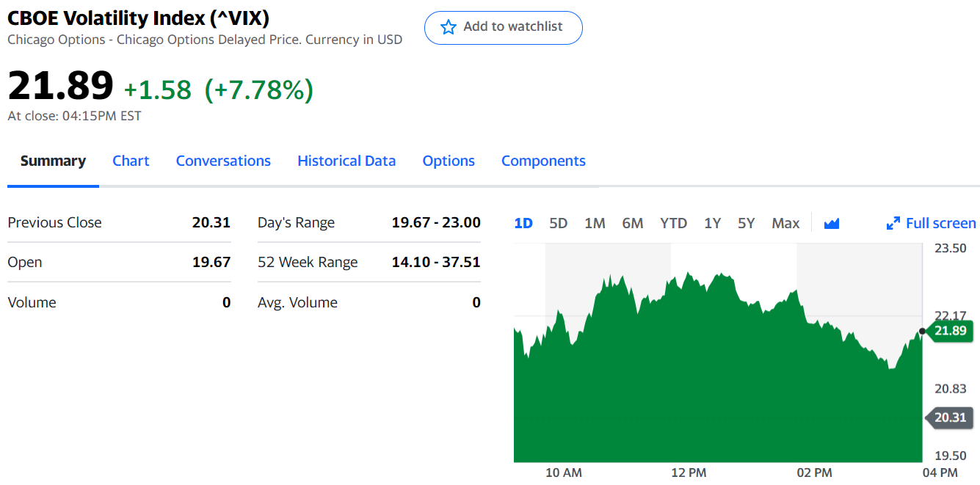This screenshot has height=485, width=980.
Task: Click the 19.50 y-axis label
Action: (950, 456)
